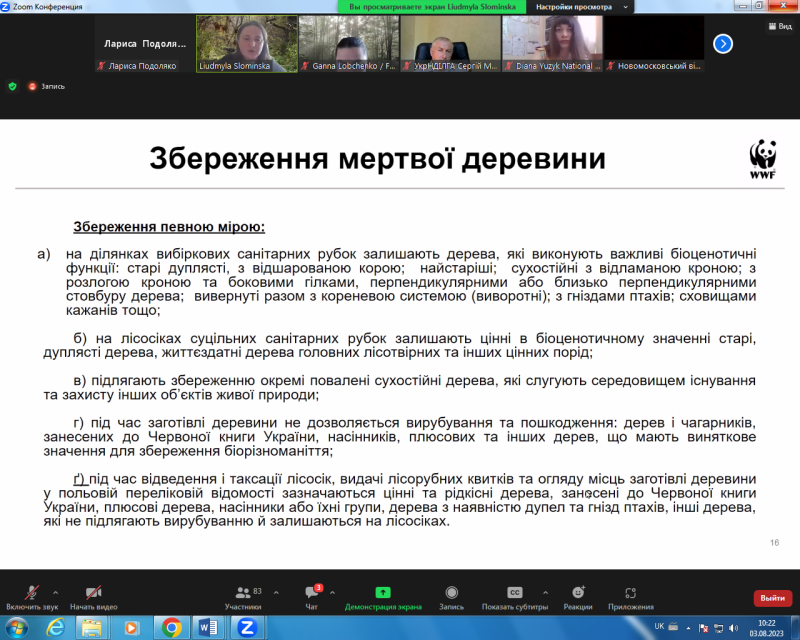Image resolution: width=800 pixels, height=640 pixels.
Task: Open Google Chrome from the taskbar
Action: [171, 627]
